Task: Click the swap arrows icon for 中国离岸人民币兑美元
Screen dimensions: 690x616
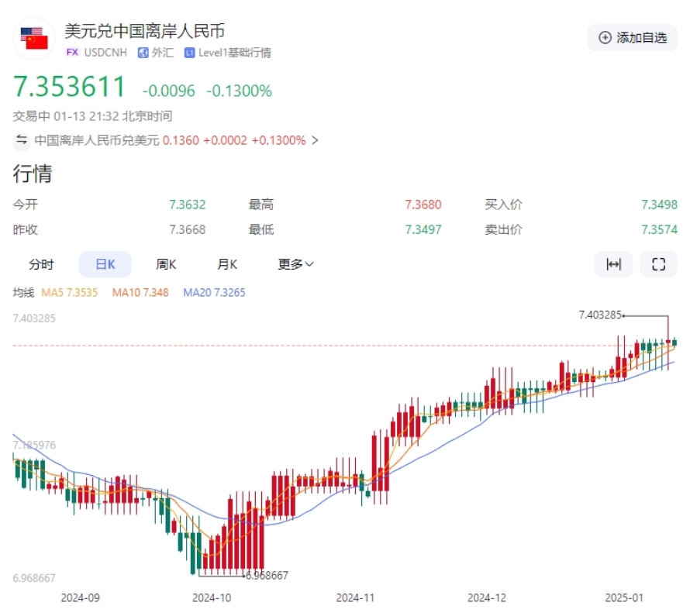Action: (21, 140)
